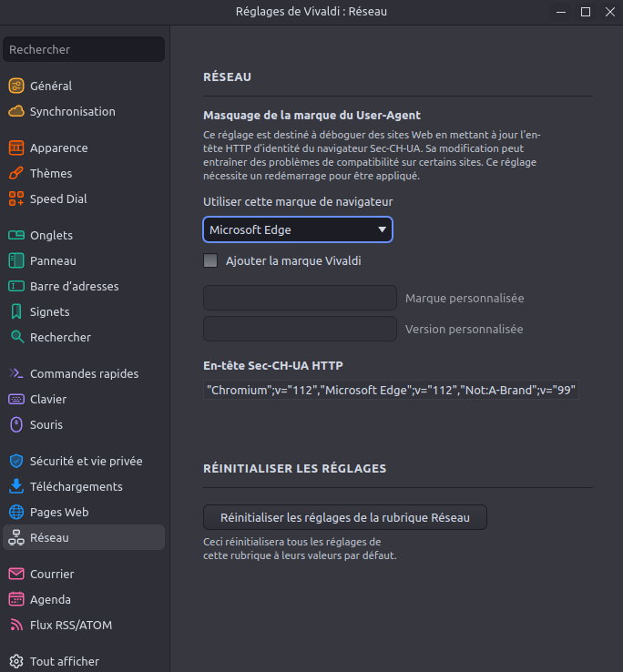623x672 pixels.
Task: Select the Apparence icon in sidebar
Action: (x=16, y=148)
